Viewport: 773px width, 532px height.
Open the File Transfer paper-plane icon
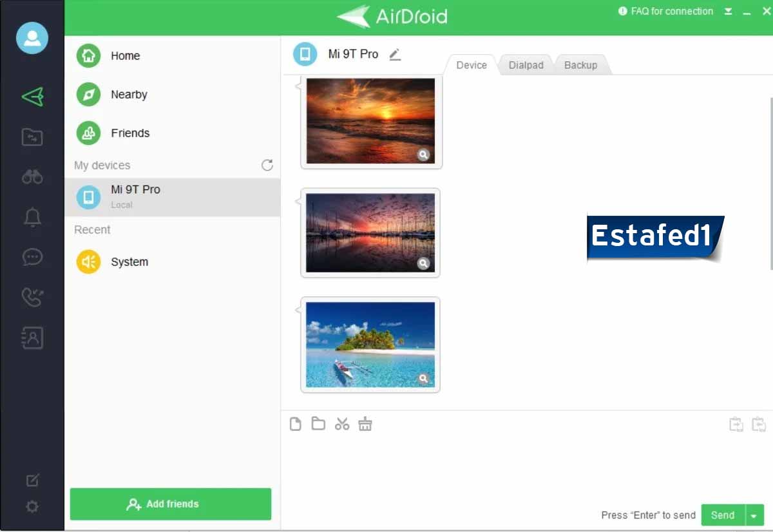[x=32, y=97]
